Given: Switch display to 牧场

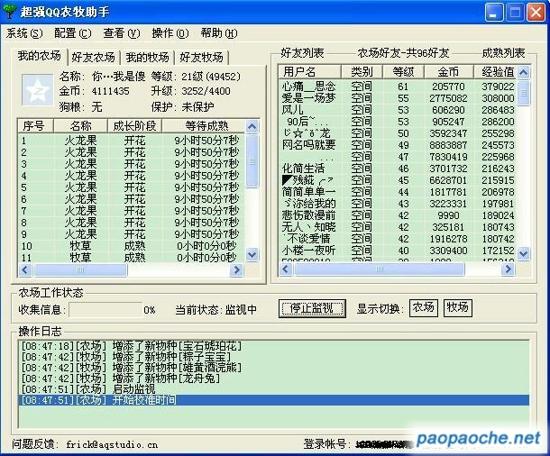Looking at the screenshot, I should click(x=457, y=308).
